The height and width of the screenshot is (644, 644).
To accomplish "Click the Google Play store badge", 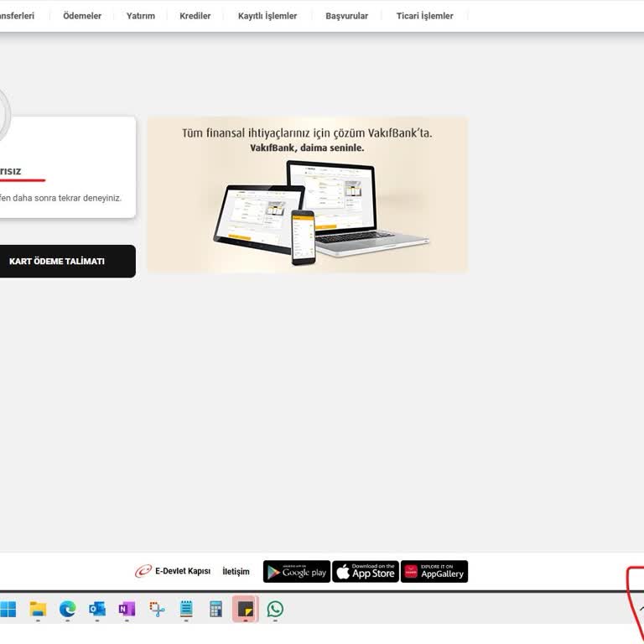I will click(x=297, y=572).
